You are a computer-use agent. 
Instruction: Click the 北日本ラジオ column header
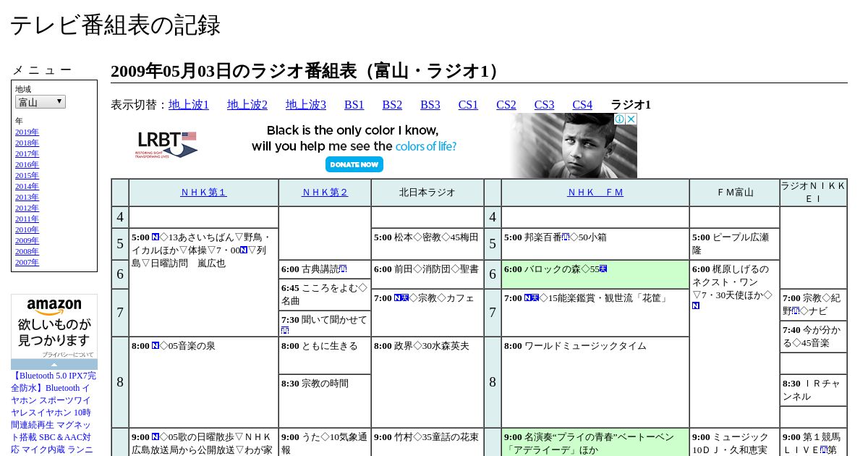pos(427,193)
